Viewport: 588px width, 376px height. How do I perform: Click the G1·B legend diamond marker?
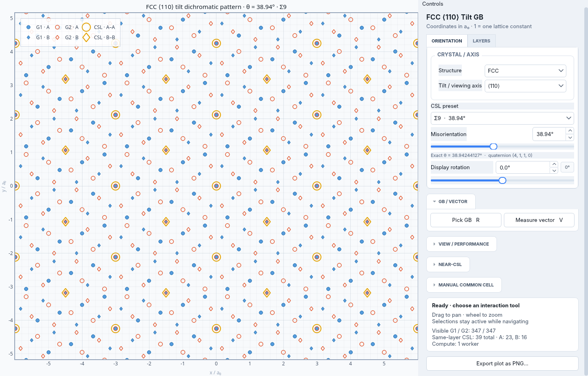tap(29, 37)
